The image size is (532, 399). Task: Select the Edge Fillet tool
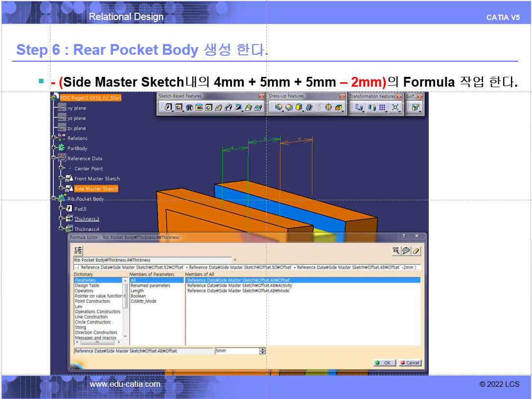[278, 107]
